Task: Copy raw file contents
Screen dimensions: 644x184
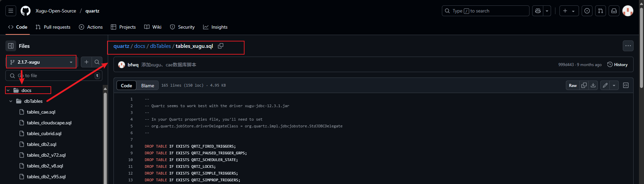Action: pos(584,86)
